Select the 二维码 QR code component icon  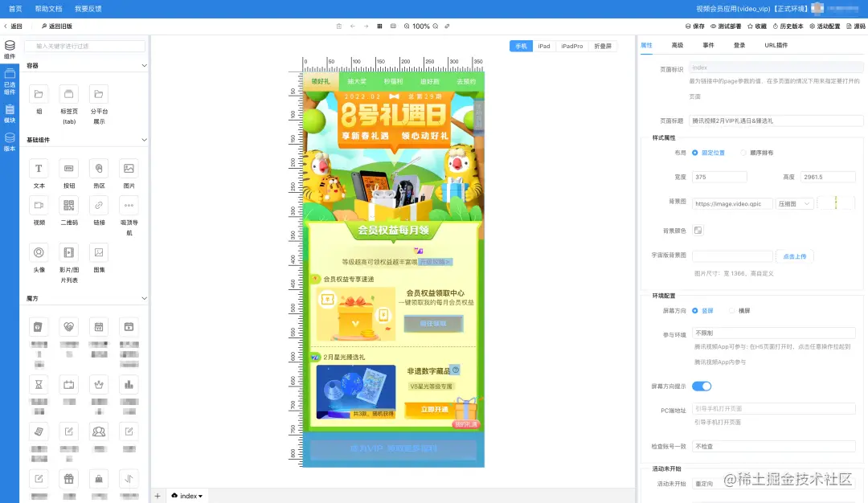(x=68, y=207)
